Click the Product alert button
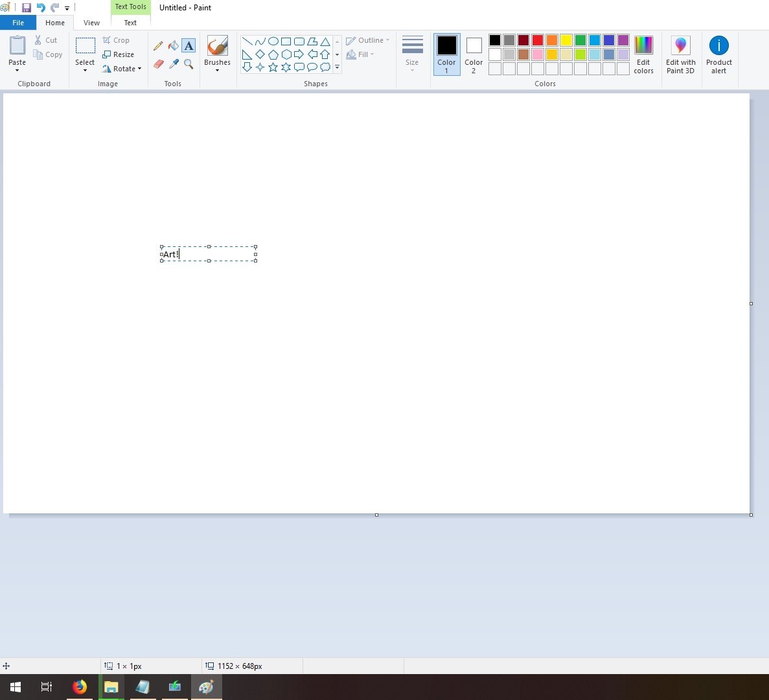This screenshot has width=769, height=700. tap(719, 54)
